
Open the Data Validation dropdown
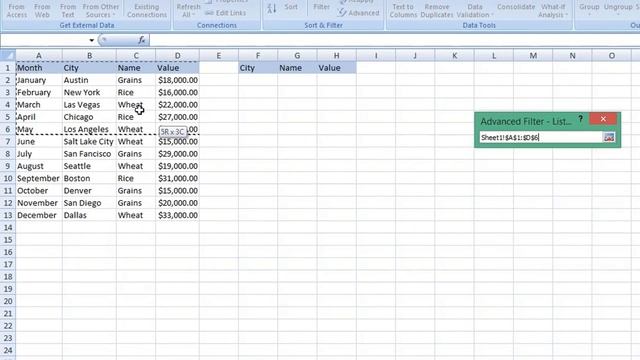click(475, 10)
